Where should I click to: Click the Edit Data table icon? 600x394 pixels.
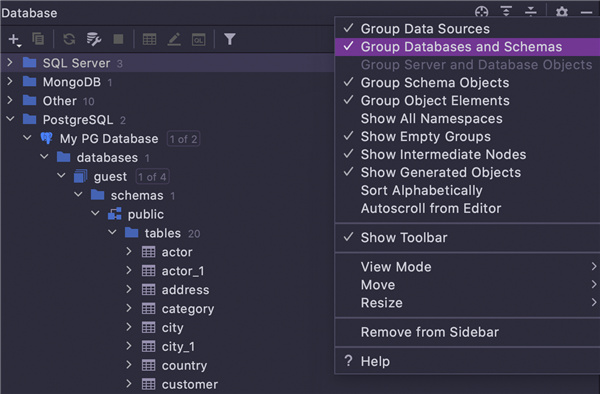tap(149, 39)
